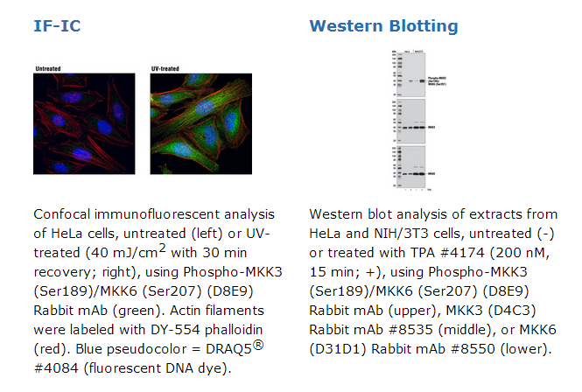This screenshot has height=392, width=582.
Task: Click the upper Phospho-MKK3 blot panel
Action: click(x=410, y=74)
